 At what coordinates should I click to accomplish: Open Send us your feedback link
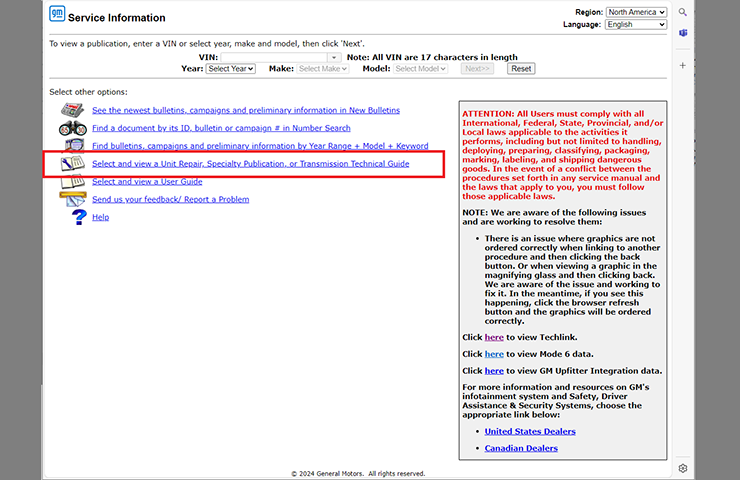(x=170, y=200)
